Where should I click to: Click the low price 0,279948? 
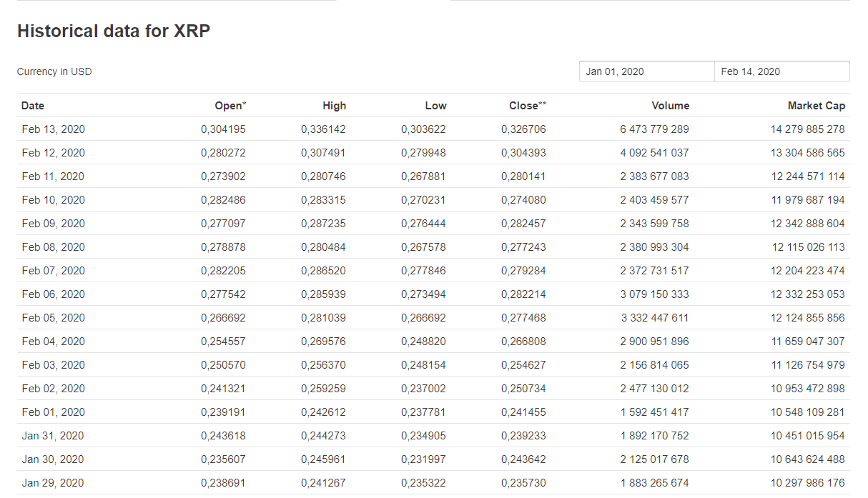tap(423, 153)
